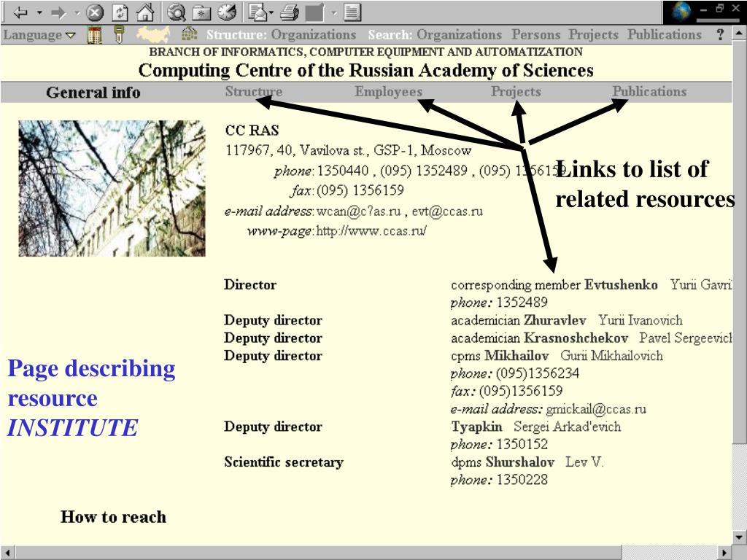Click the browser Forward arrow
The height and width of the screenshot is (560, 747).
pos(59,12)
